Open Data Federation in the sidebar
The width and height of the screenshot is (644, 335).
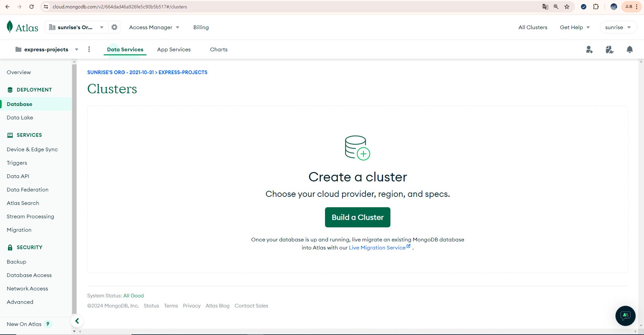pos(28,189)
